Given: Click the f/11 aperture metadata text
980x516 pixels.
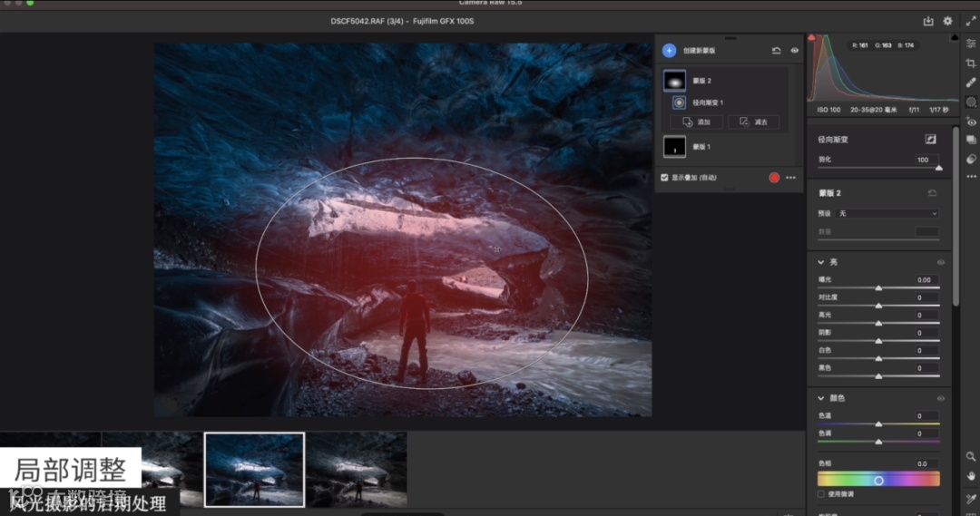Looking at the screenshot, I should [x=914, y=110].
